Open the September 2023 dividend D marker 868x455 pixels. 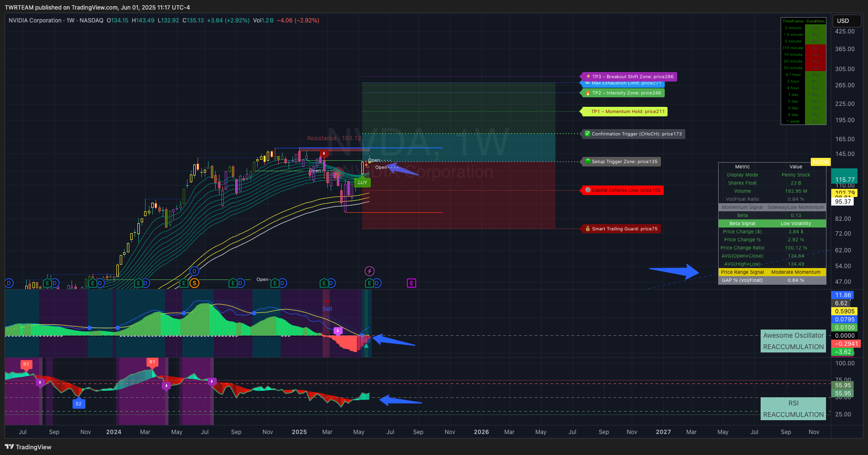[x=55, y=283]
